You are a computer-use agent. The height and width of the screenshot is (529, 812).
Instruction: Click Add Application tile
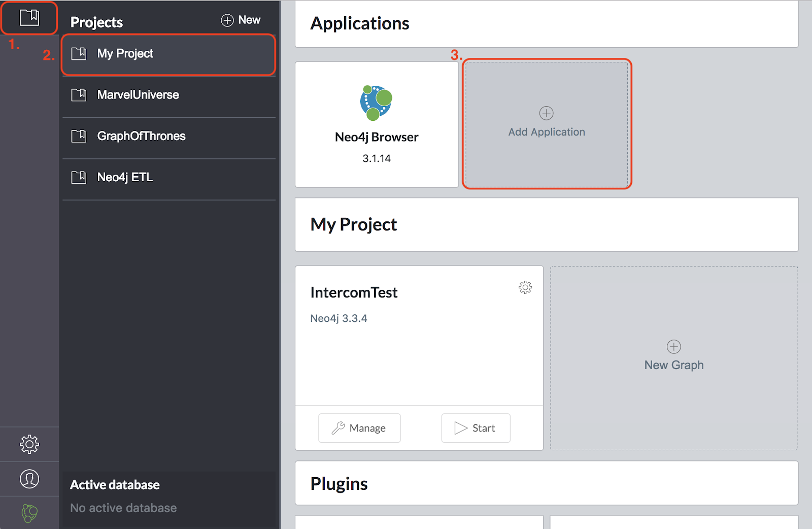pyautogui.click(x=547, y=124)
